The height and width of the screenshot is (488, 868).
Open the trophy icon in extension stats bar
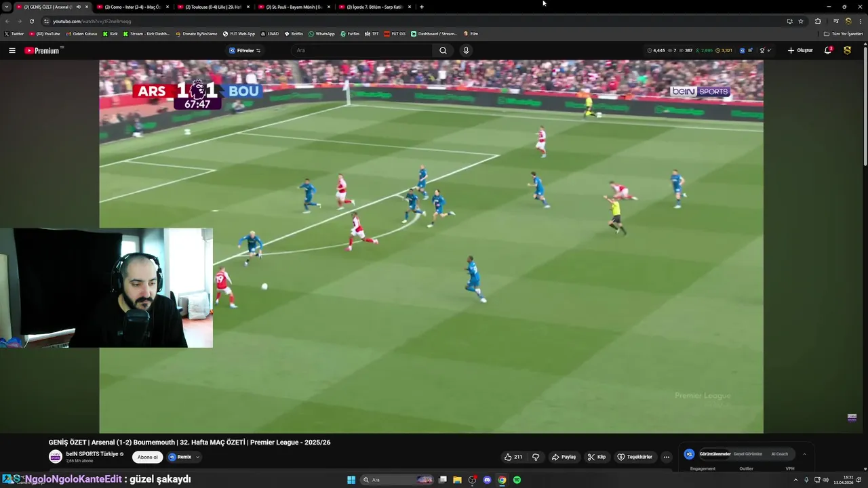(x=763, y=50)
